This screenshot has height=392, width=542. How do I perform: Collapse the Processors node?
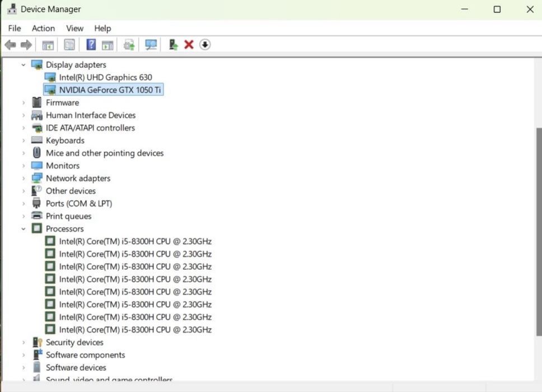23,229
